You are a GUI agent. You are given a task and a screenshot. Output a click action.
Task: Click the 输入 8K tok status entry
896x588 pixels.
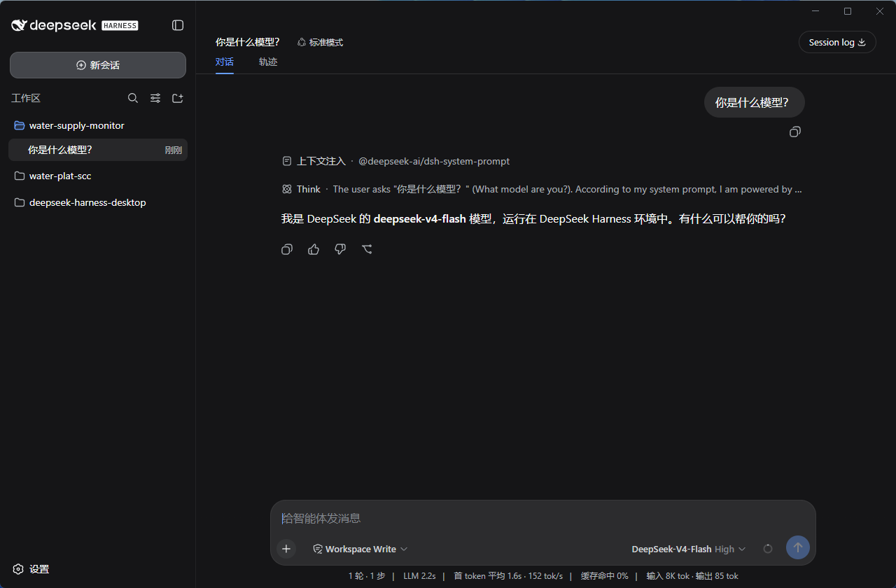[668, 576]
